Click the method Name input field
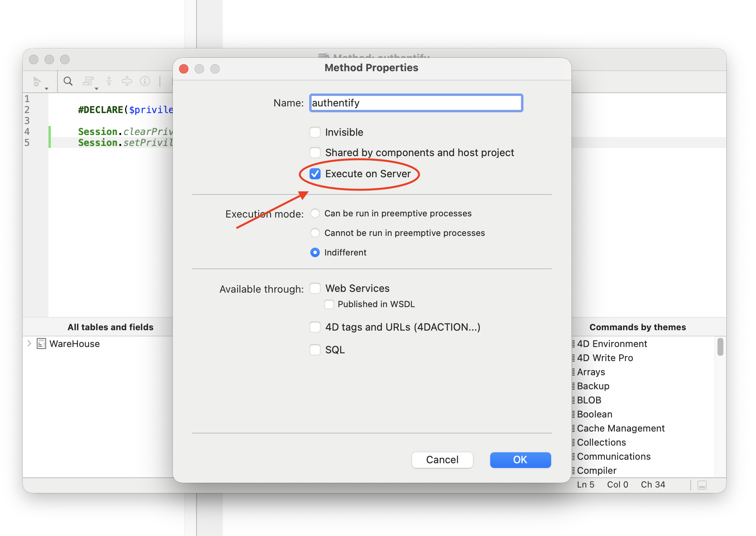 tap(416, 103)
